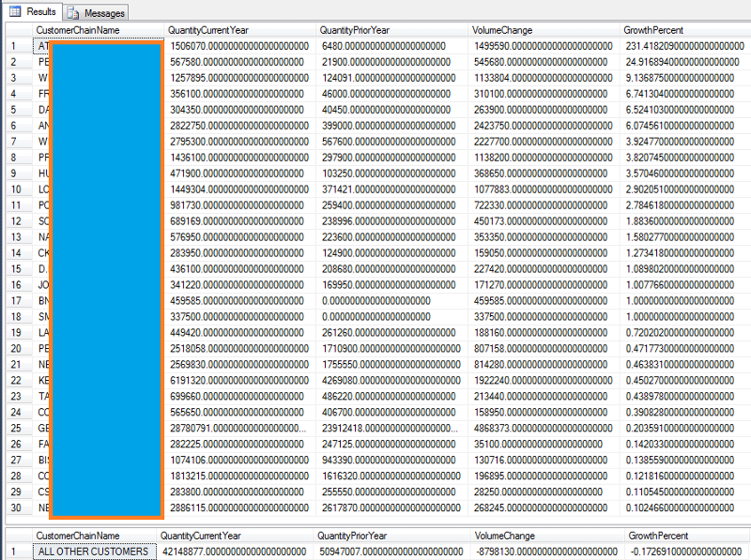Click the 1499590 VolumeChange cell
751x560 pixels.
[544, 46]
